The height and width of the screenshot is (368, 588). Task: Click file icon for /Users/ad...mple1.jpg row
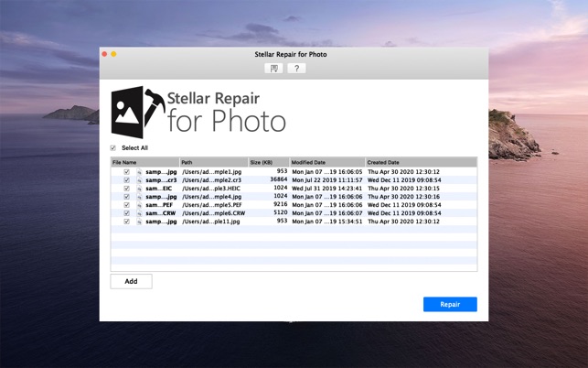tap(139, 171)
